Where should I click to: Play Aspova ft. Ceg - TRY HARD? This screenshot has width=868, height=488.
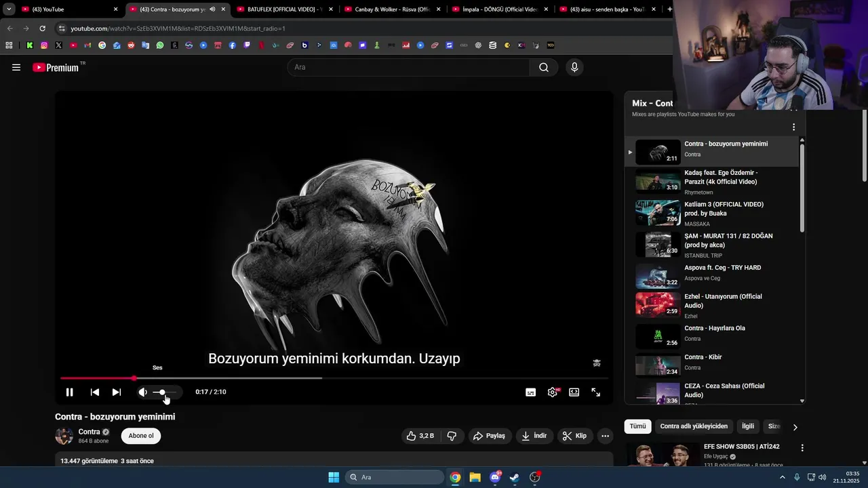pos(712,274)
